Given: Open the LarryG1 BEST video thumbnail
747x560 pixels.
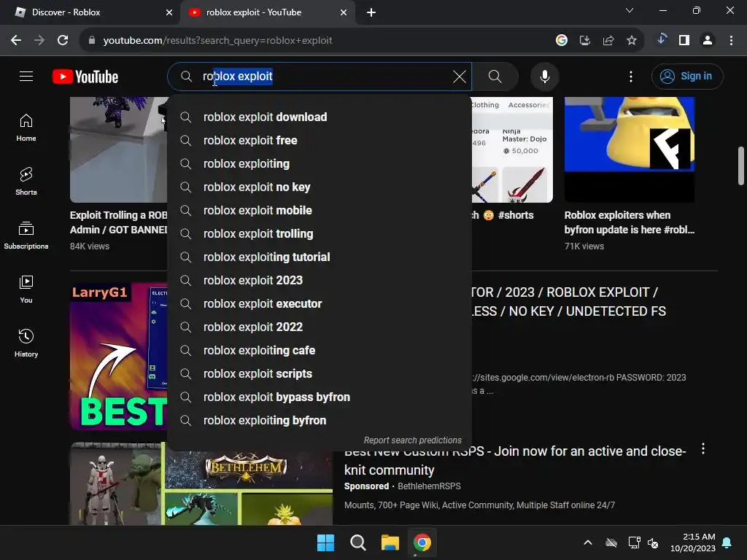Looking at the screenshot, I should [119, 357].
